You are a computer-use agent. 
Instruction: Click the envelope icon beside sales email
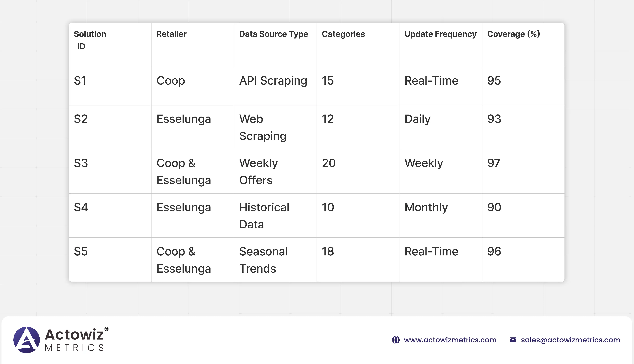tap(513, 340)
